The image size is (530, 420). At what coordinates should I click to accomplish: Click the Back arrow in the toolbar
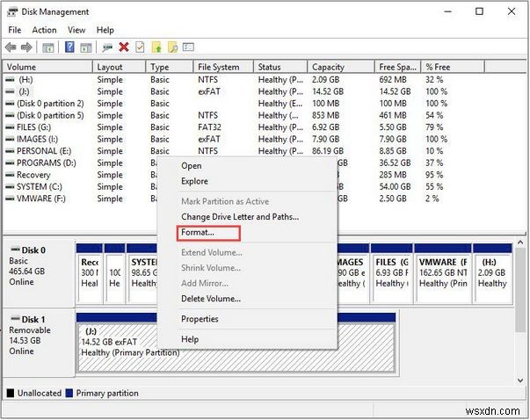(x=11, y=47)
